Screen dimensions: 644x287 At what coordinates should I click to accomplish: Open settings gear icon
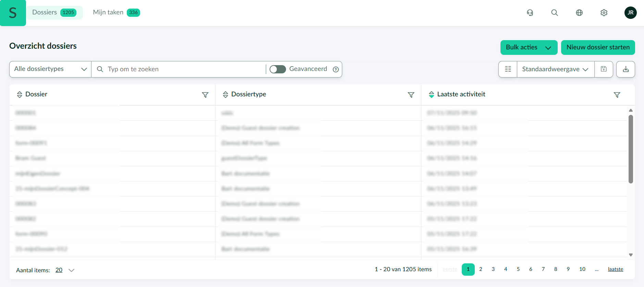click(x=604, y=13)
